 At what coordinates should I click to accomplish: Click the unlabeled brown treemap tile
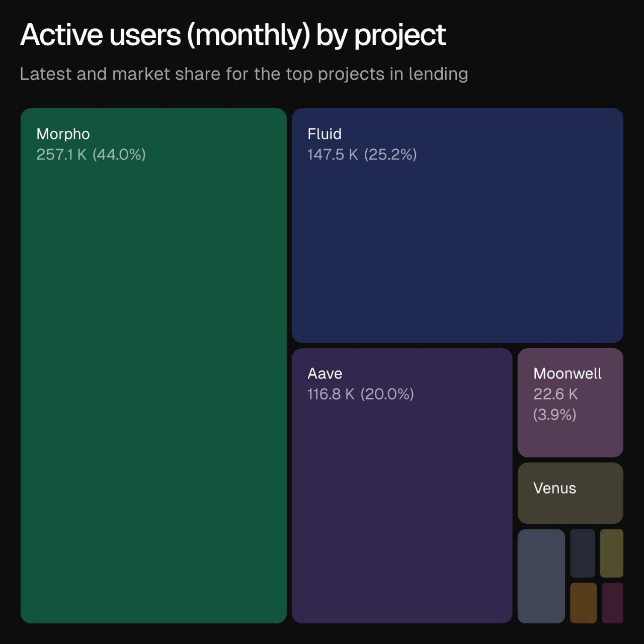click(x=584, y=603)
